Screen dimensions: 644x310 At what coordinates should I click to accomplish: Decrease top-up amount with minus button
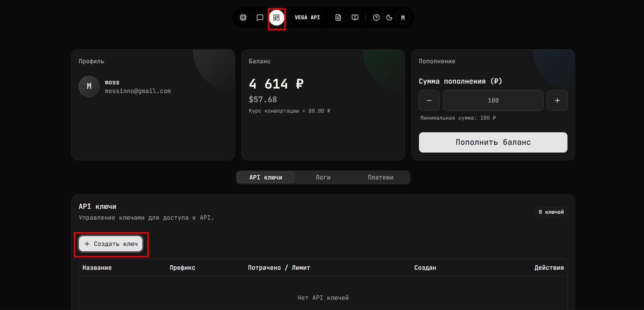click(x=429, y=100)
